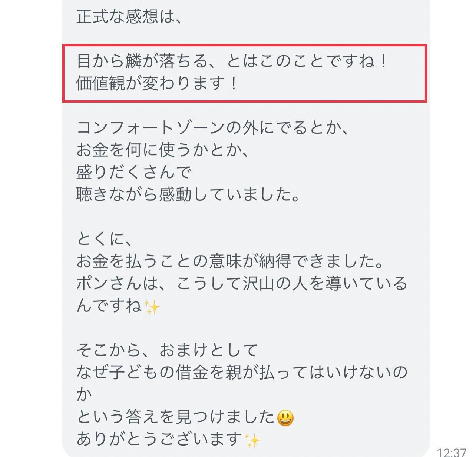Viewport: 476px width, 457px height.
Task: Click the line そこから、おまけとして
Action: (167, 350)
